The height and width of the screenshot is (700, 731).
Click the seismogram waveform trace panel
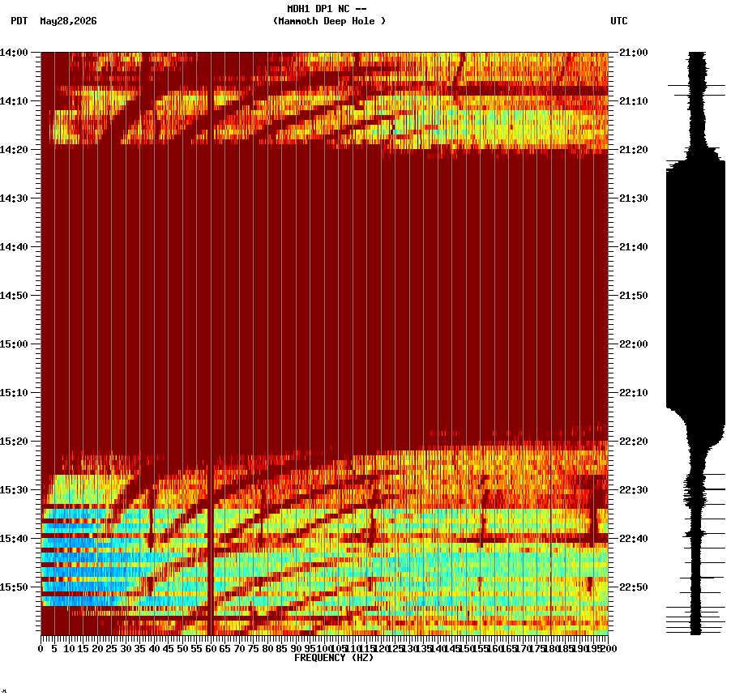(695, 344)
